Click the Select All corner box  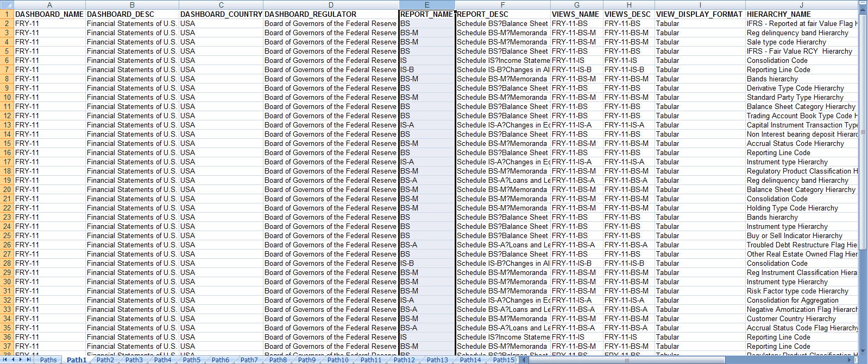pyautogui.click(x=7, y=5)
